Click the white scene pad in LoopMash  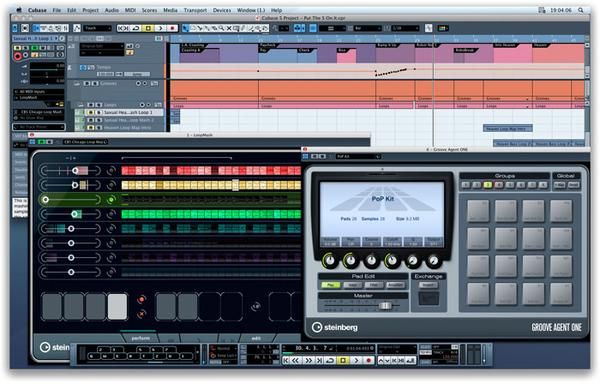pyautogui.click(x=117, y=306)
